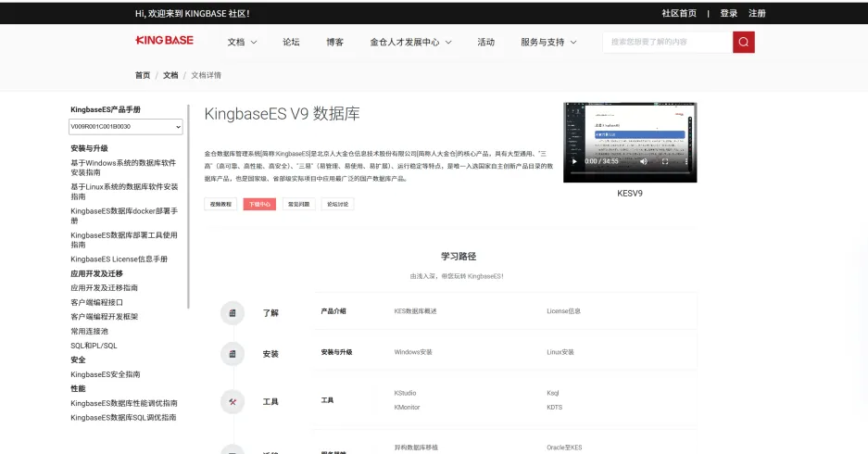Open 常用连接池 in sidebar
This screenshot has width=868, height=454.
coord(89,331)
